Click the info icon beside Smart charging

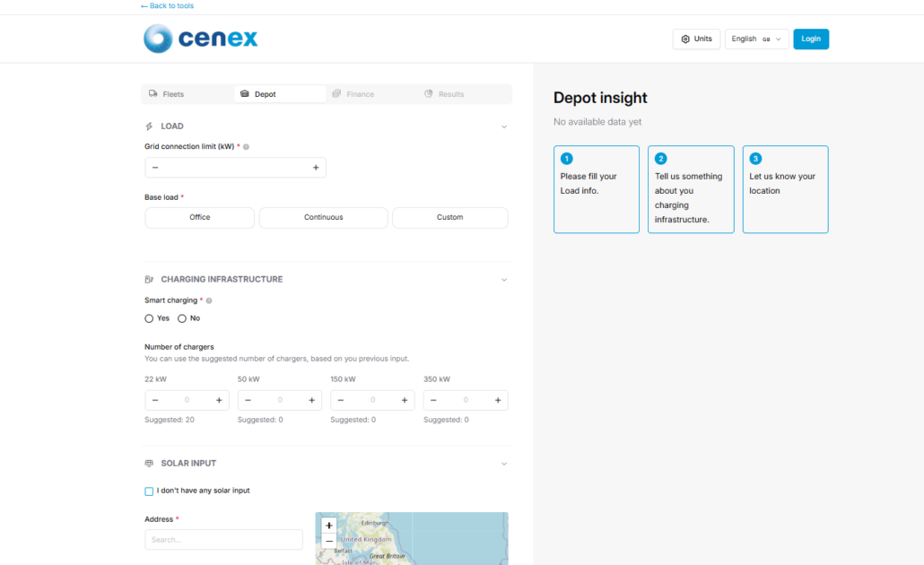[x=209, y=300]
